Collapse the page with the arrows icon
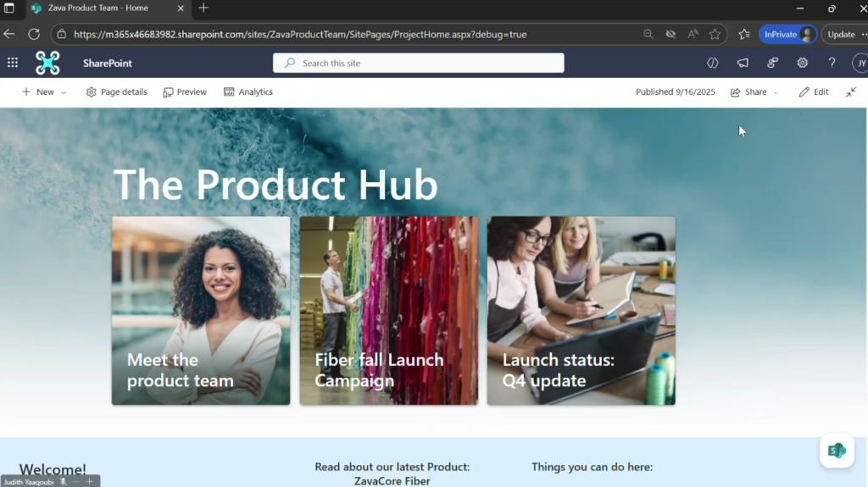Screen dimensions: 868x487 point(851,91)
